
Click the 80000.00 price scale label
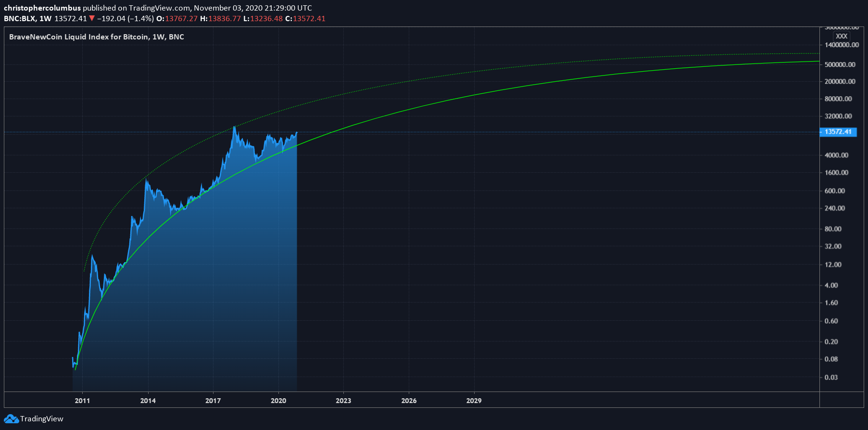(x=838, y=99)
